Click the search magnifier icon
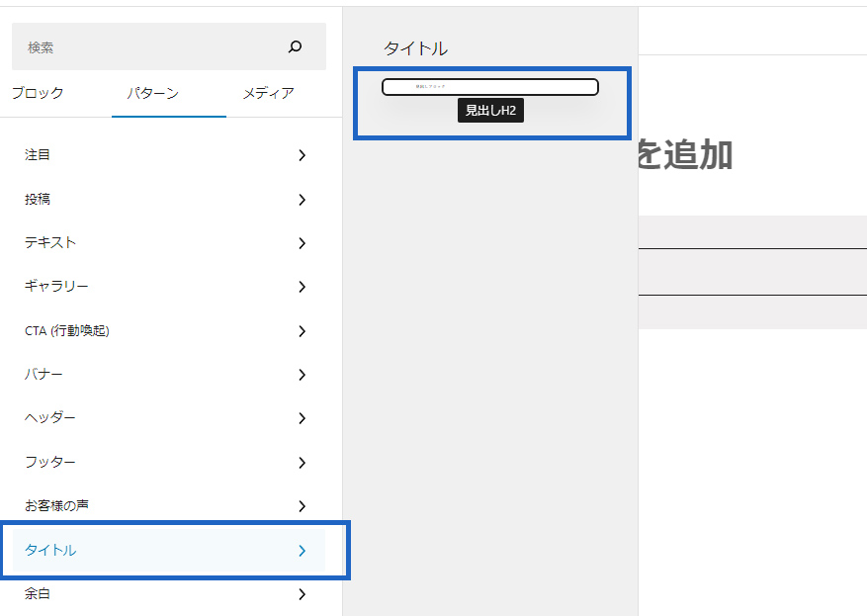 click(x=296, y=47)
